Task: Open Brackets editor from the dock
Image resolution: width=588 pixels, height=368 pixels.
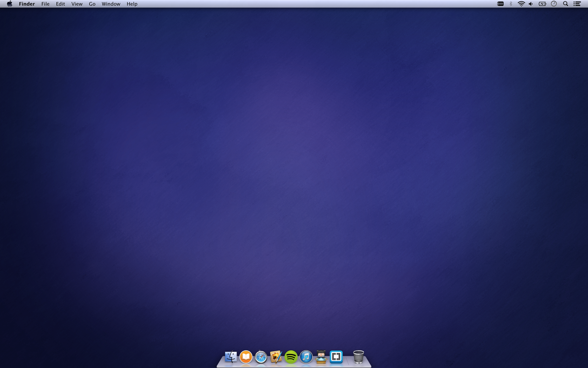Action: click(336, 357)
